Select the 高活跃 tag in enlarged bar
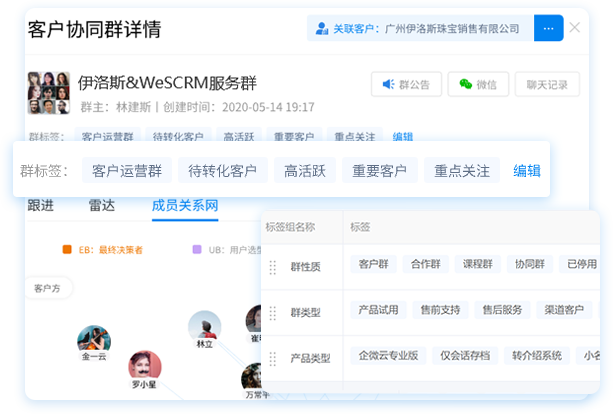 [305, 170]
